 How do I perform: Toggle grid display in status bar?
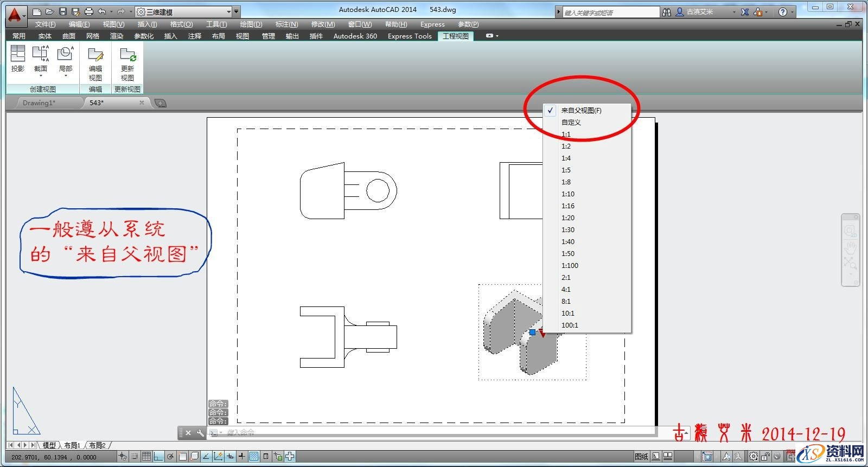[x=146, y=457]
